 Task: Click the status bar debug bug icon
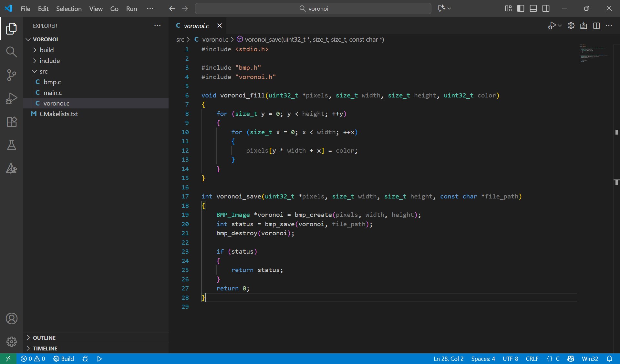click(x=85, y=359)
